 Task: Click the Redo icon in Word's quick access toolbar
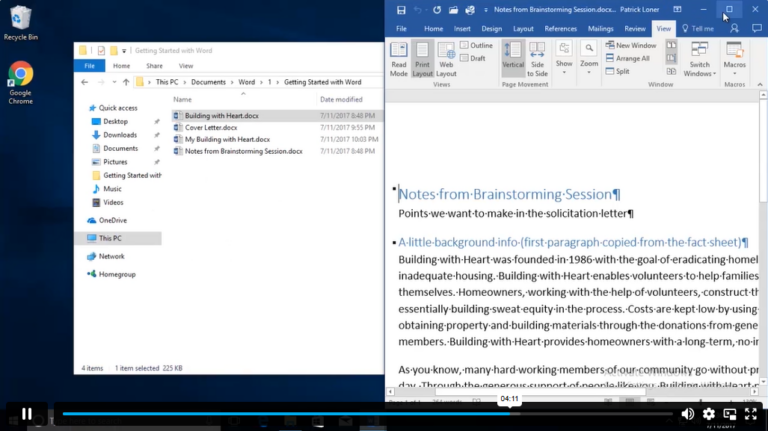click(436, 10)
